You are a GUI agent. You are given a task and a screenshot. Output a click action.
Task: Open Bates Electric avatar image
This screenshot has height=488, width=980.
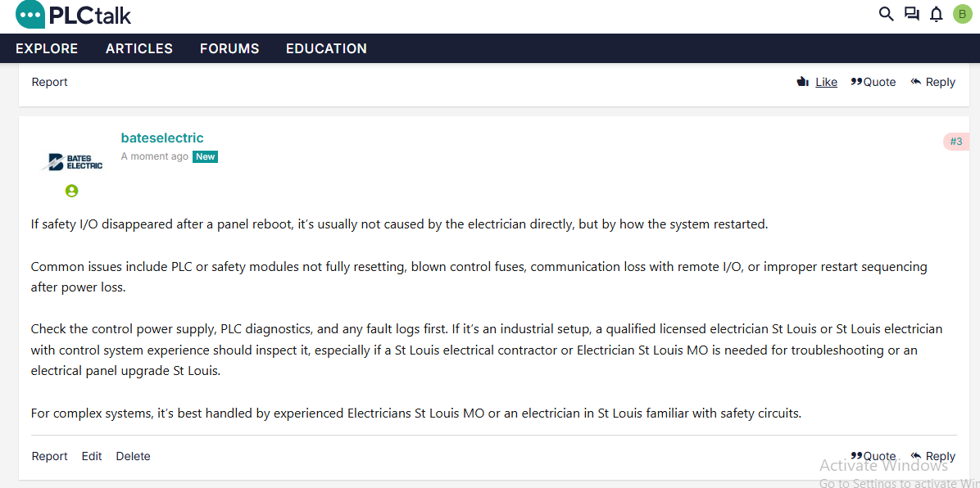click(72, 162)
